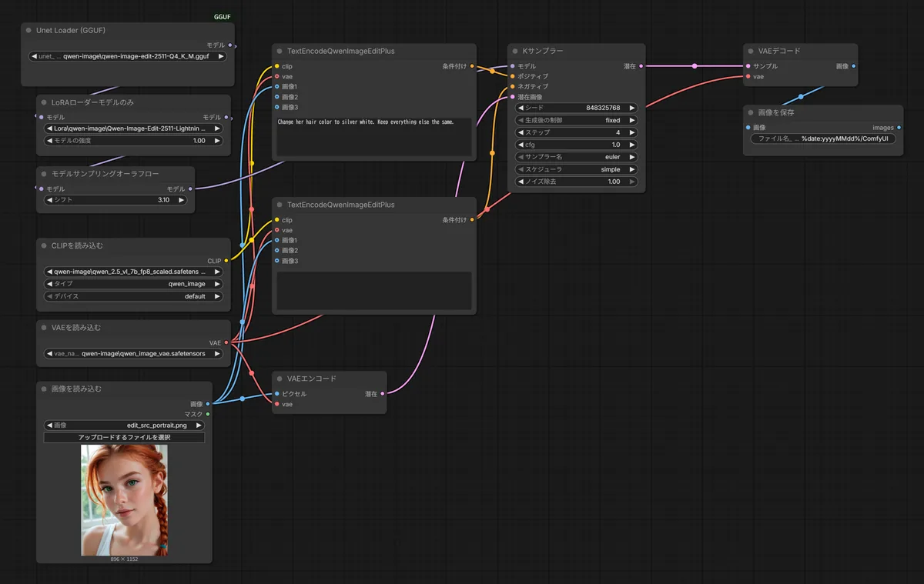The image size is (924, 584).
Task: Collapse the VAEデコード node using its dot
Action: pyautogui.click(x=751, y=51)
